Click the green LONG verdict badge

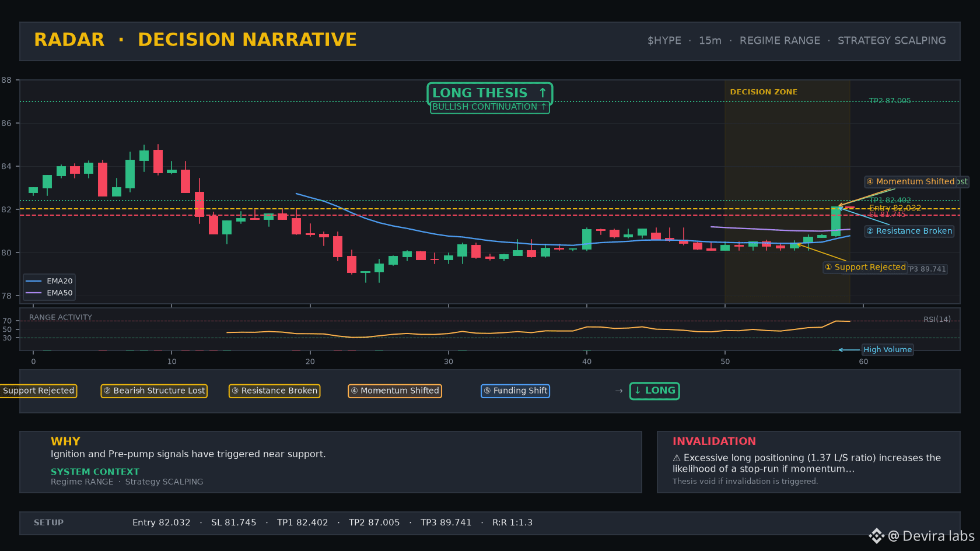pyautogui.click(x=654, y=391)
